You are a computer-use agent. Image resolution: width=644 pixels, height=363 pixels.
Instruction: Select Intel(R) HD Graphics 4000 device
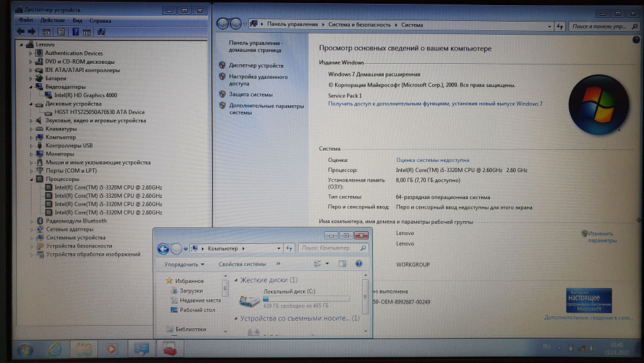(86, 95)
